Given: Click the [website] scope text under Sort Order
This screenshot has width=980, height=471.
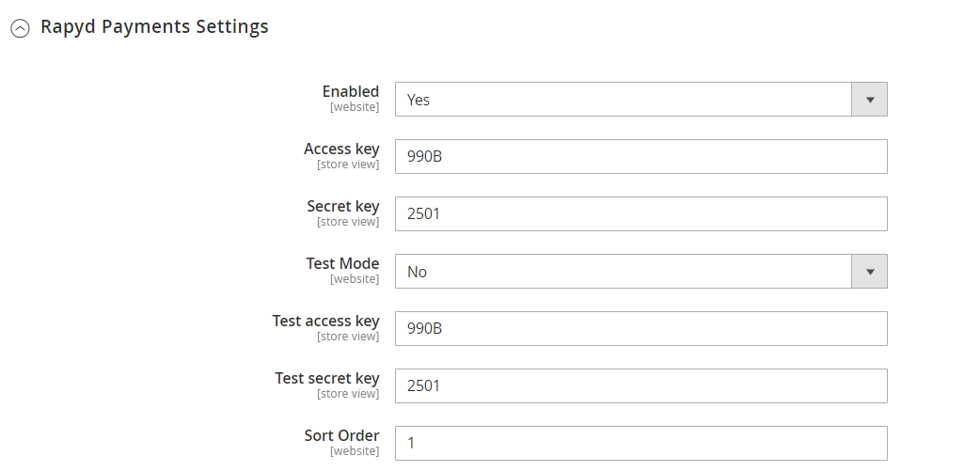Looking at the screenshot, I should point(355,452).
